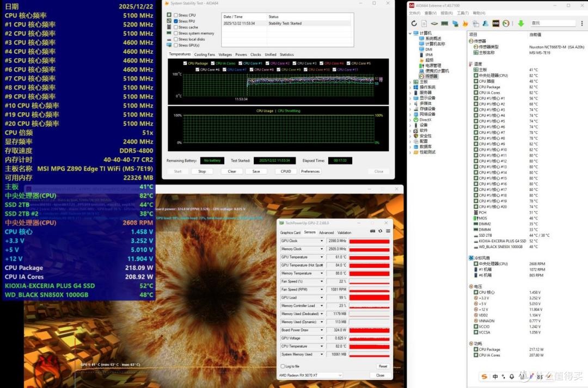
Task: Enable the Stress CPU checkbox
Action: point(175,15)
